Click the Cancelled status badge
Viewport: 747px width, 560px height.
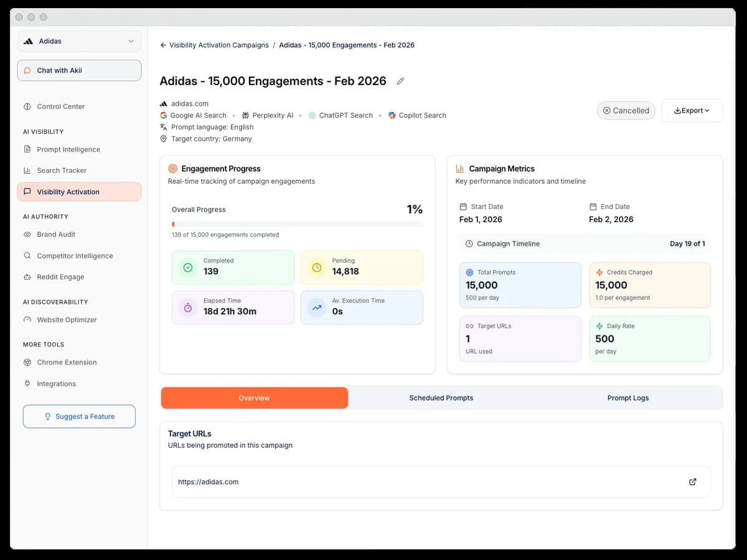[626, 110]
